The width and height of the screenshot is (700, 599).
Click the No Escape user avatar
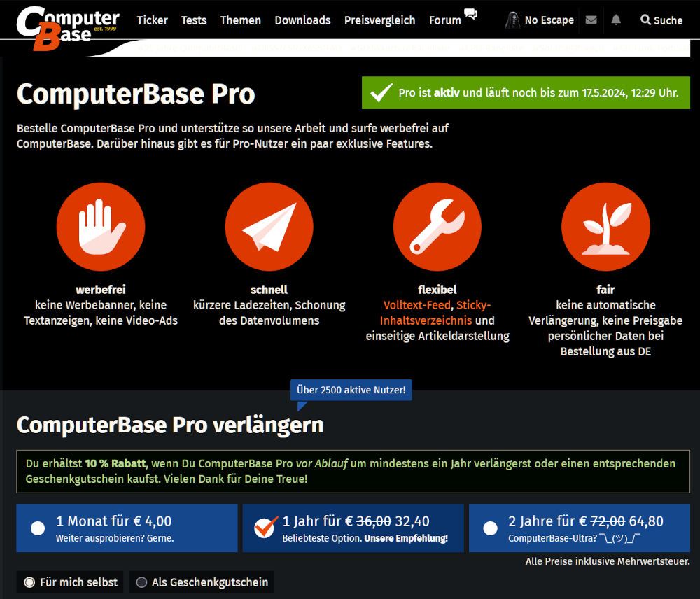[513, 20]
